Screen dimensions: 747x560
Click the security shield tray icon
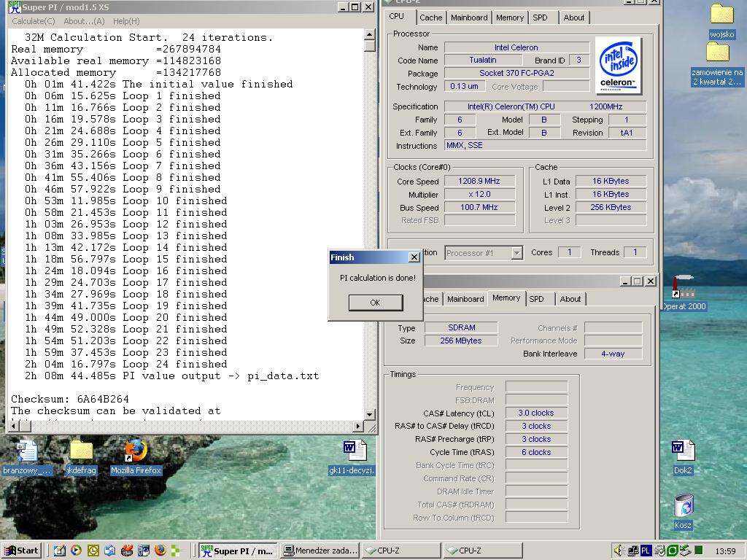[x=659, y=551]
